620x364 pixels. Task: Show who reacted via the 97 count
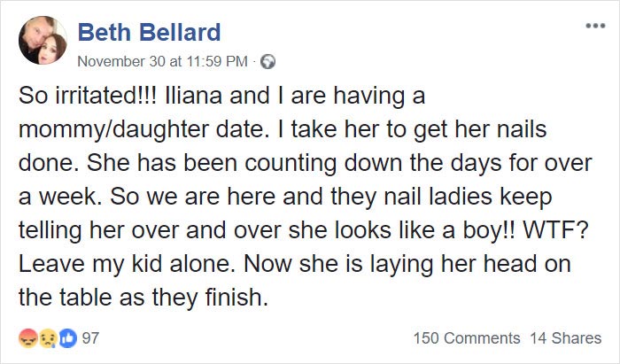89,337
